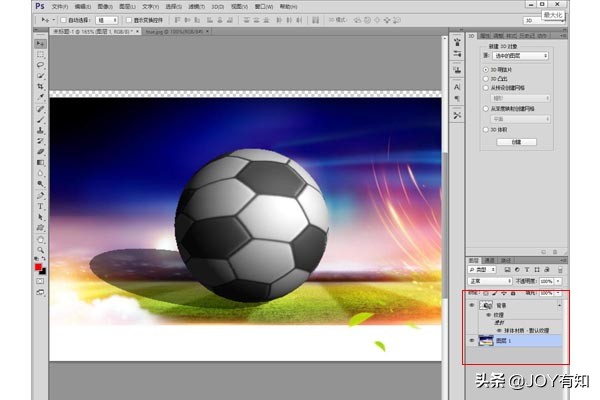Image resolution: width=600 pixels, height=400 pixels.
Task: Open the layer blend mode 正常 dropdown
Action: tap(490, 281)
